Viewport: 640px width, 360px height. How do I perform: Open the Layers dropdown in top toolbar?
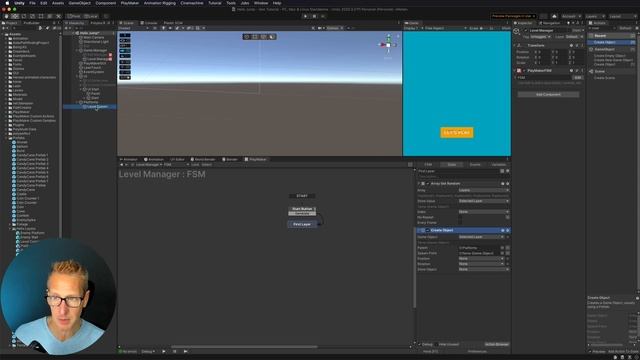[594, 16]
